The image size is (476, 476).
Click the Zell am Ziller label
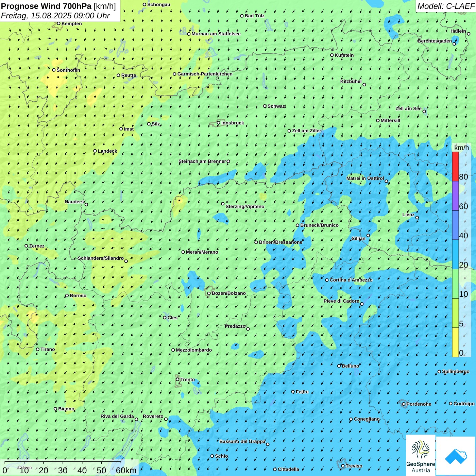(307, 131)
